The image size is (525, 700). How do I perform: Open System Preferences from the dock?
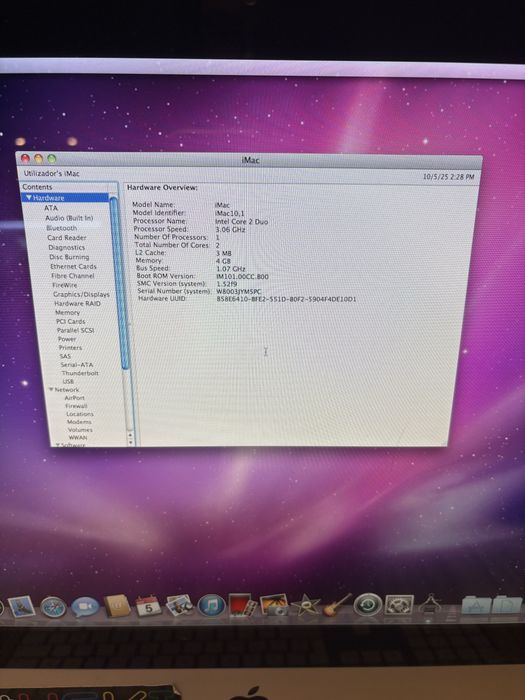[x=399, y=604]
